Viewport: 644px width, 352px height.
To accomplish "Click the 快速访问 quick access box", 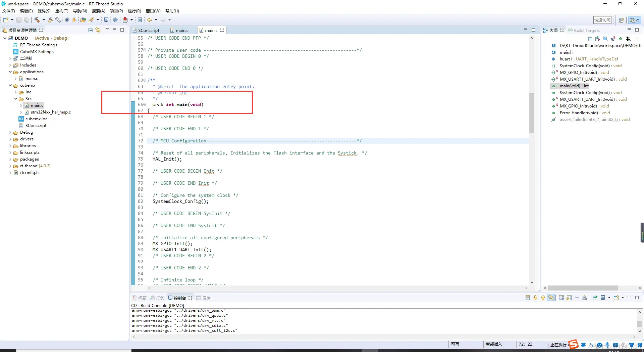I will pyautogui.click(x=602, y=20).
